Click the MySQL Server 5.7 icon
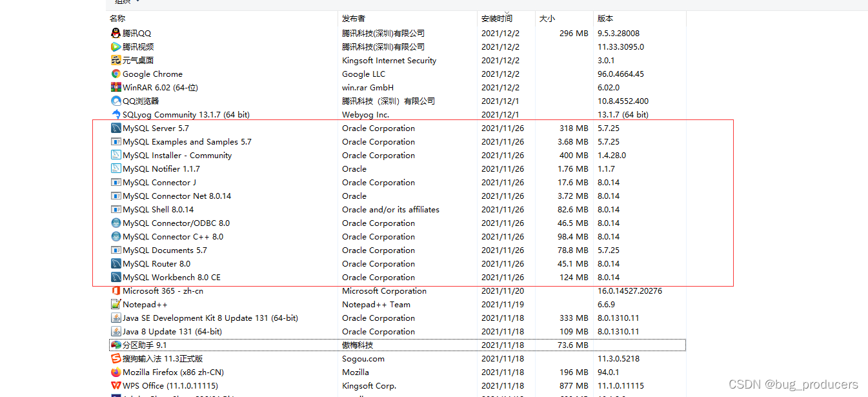This screenshot has width=868, height=397. pyautogui.click(x=116, y=128)
